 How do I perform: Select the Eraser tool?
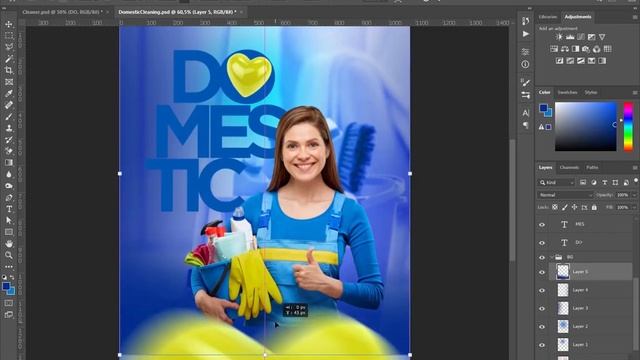(9, 151)
